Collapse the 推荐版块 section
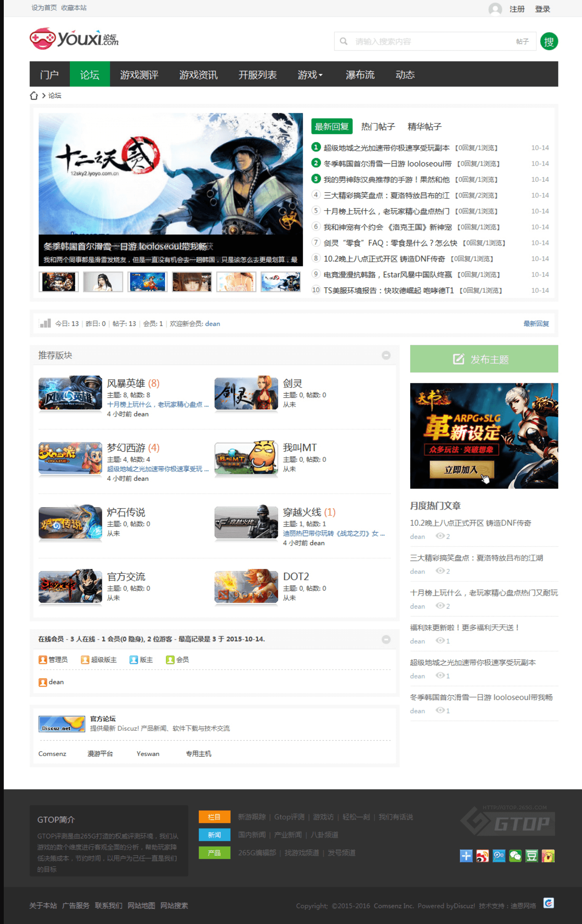Image resolution: width=582 pixels, height=924 pixels. pos(386,355)
